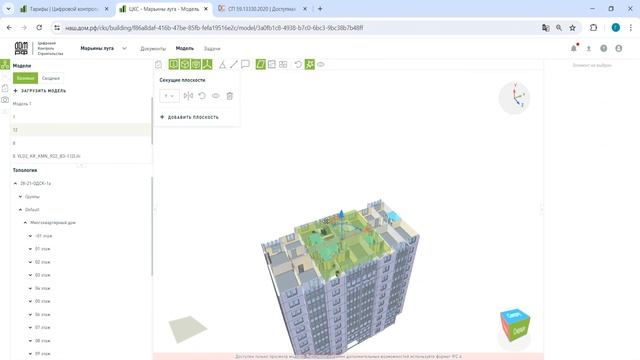Click the upload icon next to the bell
640x360 pixels.
point(589,48)
